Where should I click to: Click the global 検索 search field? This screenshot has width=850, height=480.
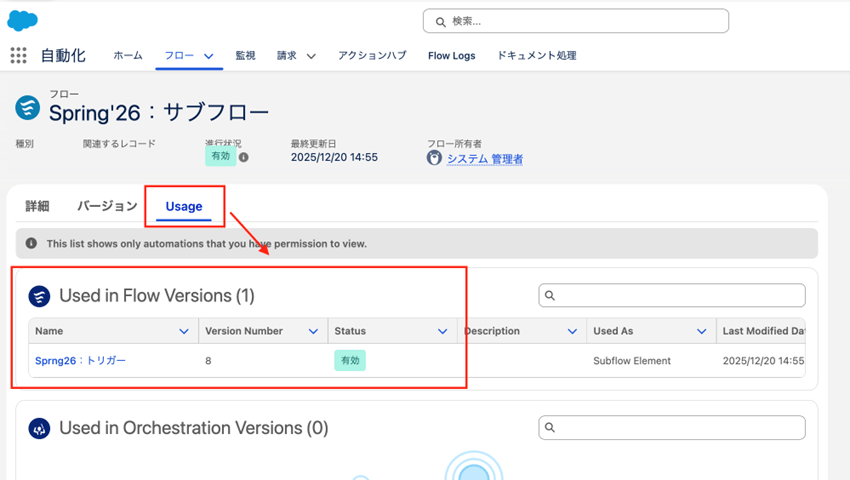575,21
